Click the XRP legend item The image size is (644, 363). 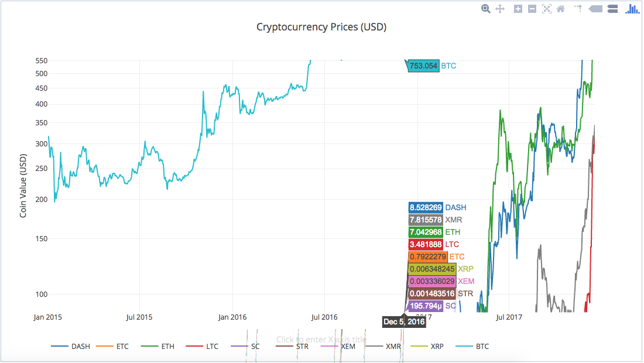point(427,347)
